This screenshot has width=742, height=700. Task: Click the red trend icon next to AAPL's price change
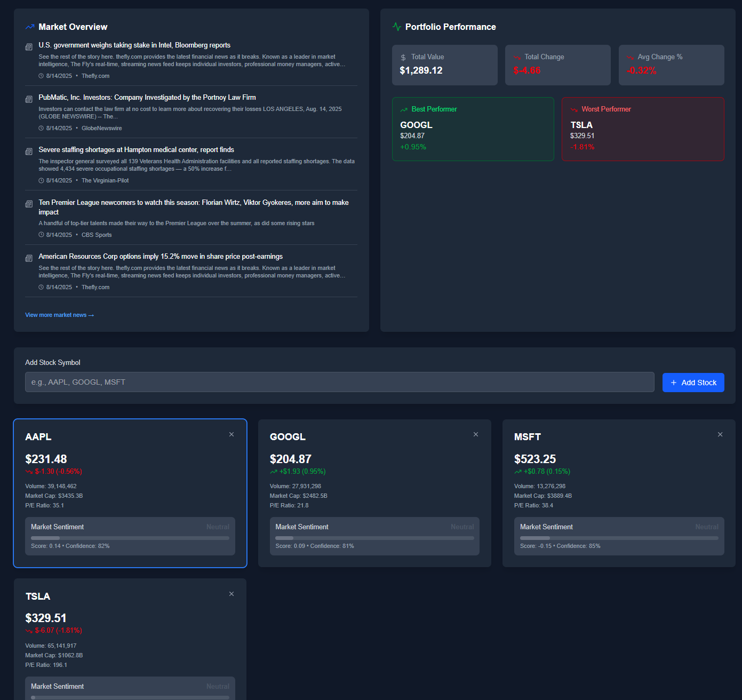28,472
